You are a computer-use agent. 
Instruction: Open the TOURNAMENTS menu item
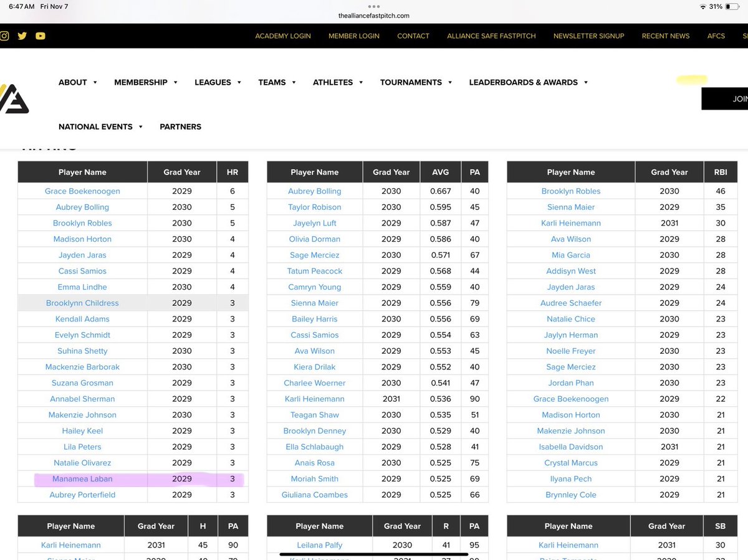[x=411, y=82]
